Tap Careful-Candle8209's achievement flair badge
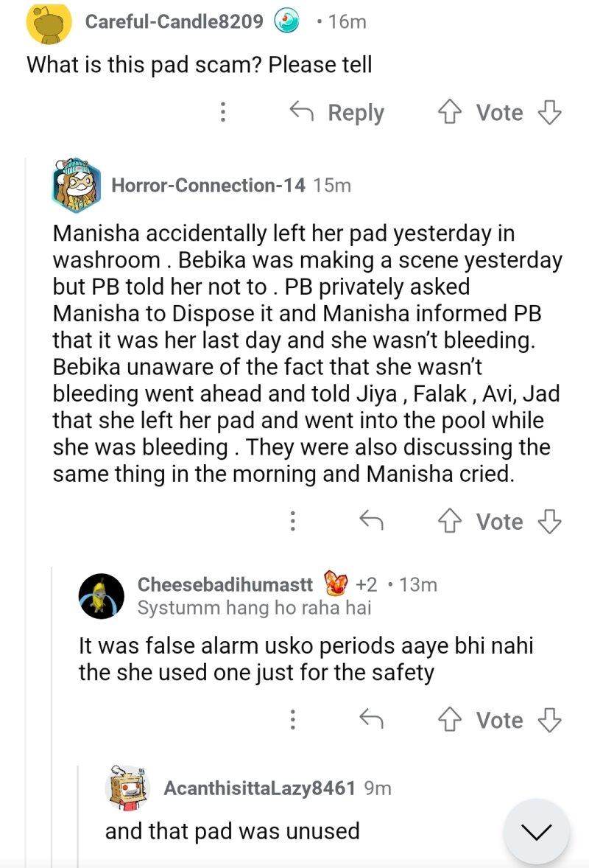Screen dimensions: 589x868 click(x=287, y=22)
